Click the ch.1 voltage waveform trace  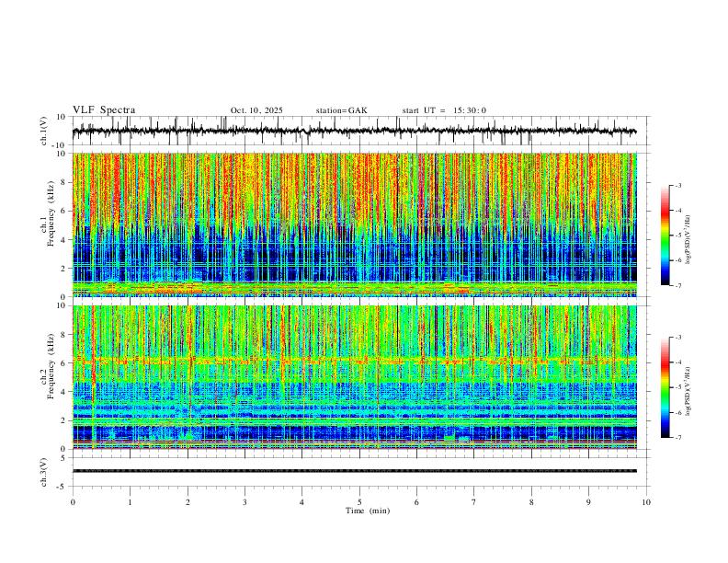tap(354, 131)
